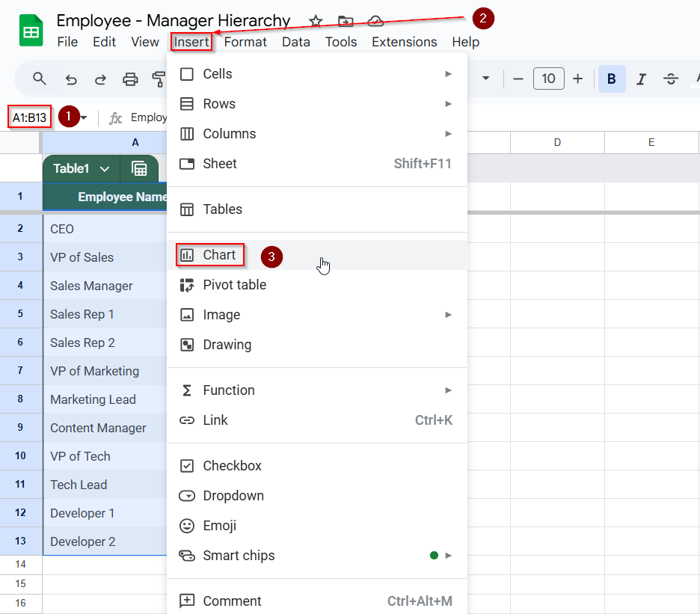Click the Employee Name header cell

(105, 197)
